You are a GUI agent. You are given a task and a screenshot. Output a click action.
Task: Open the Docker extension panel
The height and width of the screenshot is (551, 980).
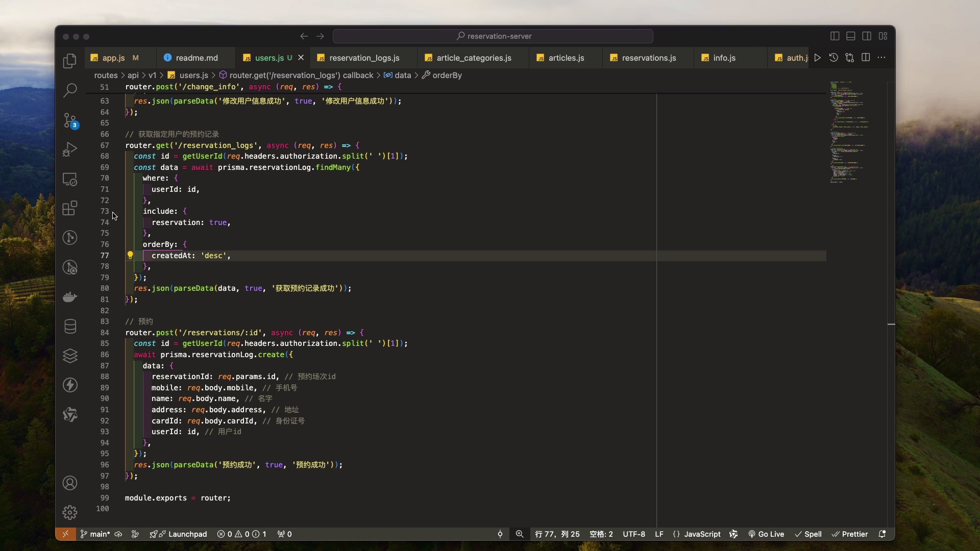point(70,297)
